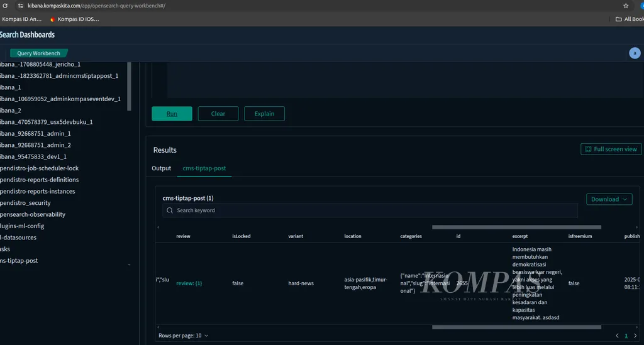Viewport: 644px width, 345px height.
Task: Click the Query Workbench breadcrumb
Action: click(38, 53)
